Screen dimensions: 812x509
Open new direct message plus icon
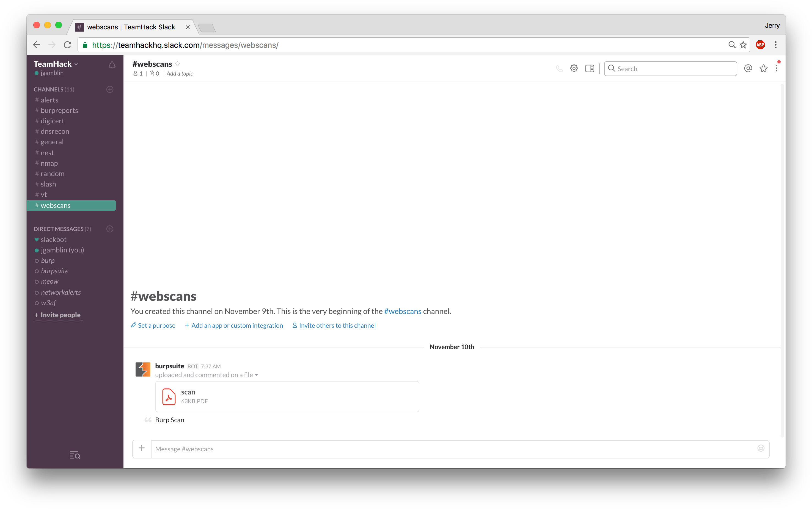click(x=110, y=229)
